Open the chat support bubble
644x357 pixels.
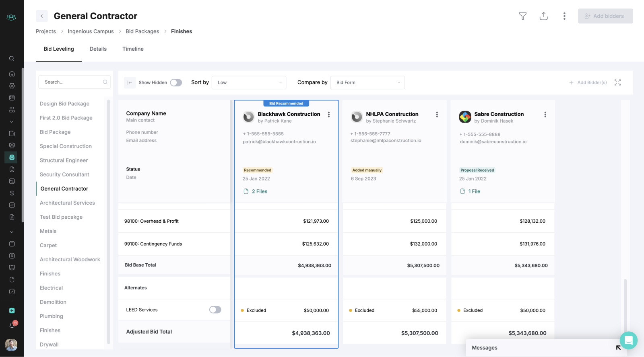(628, 340)
